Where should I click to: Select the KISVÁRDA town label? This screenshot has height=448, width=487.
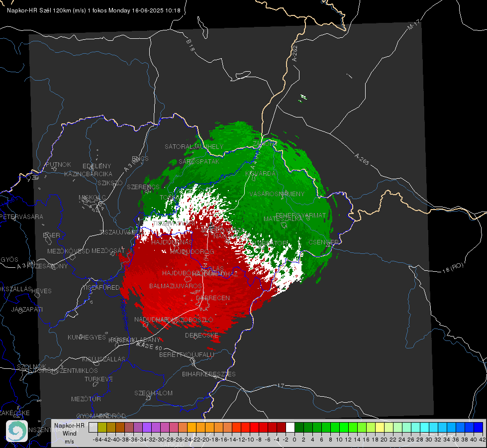261,174
